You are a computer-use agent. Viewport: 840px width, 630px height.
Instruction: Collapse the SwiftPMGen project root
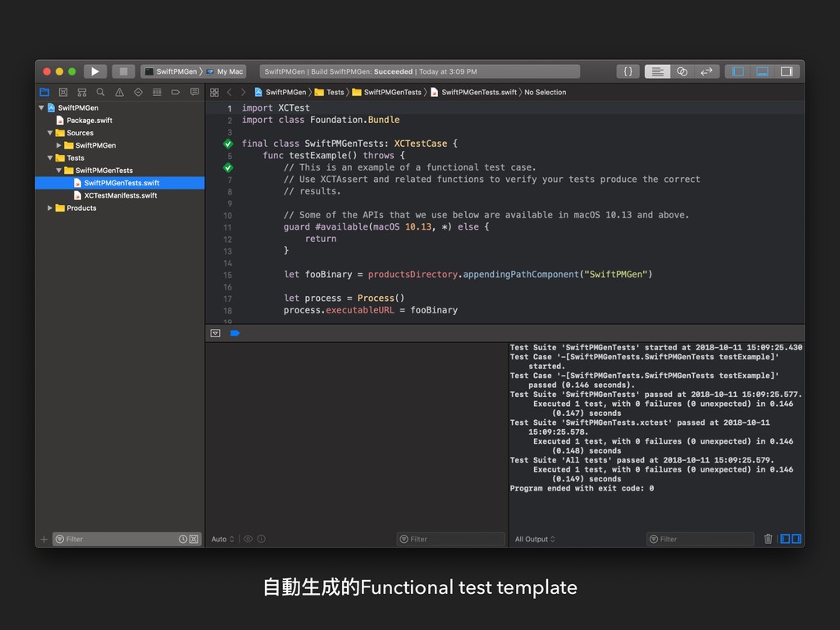pyautogui.click(x=41, y=107)
